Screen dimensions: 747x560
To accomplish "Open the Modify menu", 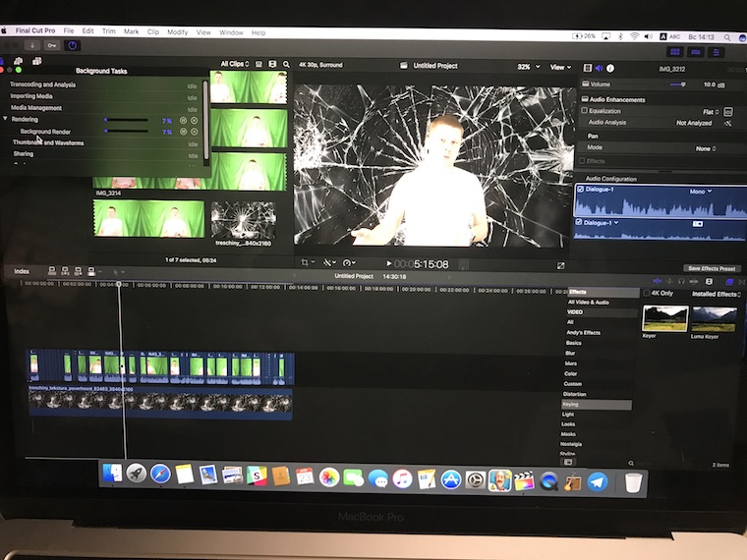I will click(177, 31).
